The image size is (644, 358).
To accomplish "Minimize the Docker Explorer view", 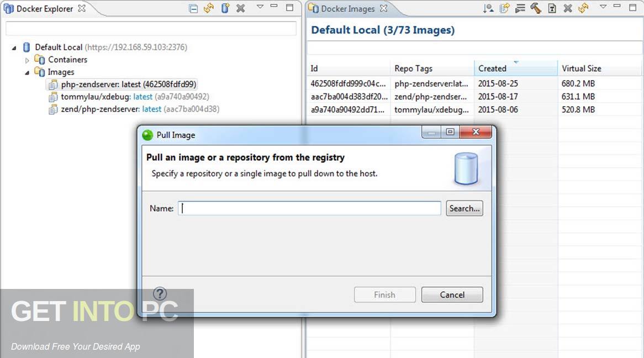I will pos(274,6).
